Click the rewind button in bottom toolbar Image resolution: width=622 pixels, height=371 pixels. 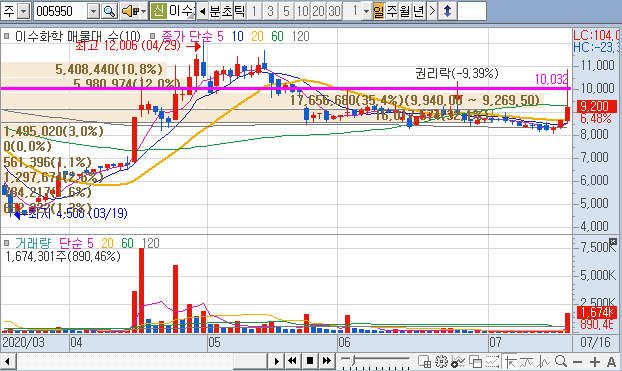click(x=292, y=361)
